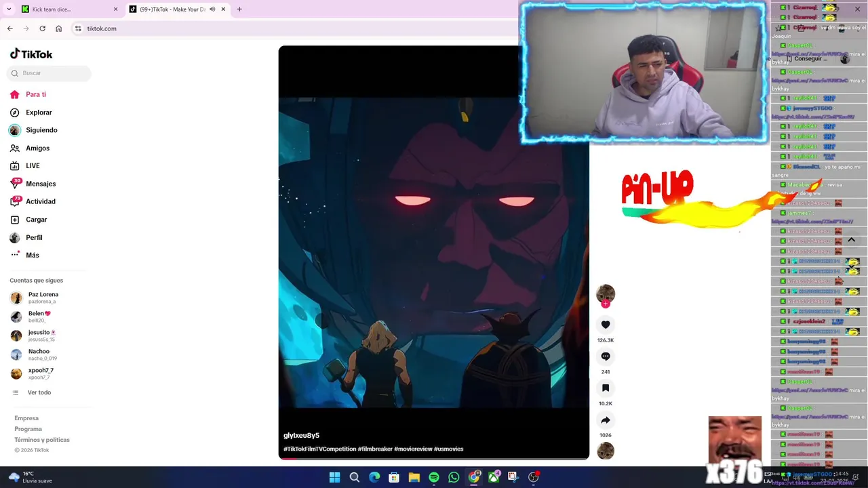This screenshot has height=488, width=868.
Task: Open glyixeu8y5 username on video
Action: [301, 435]
